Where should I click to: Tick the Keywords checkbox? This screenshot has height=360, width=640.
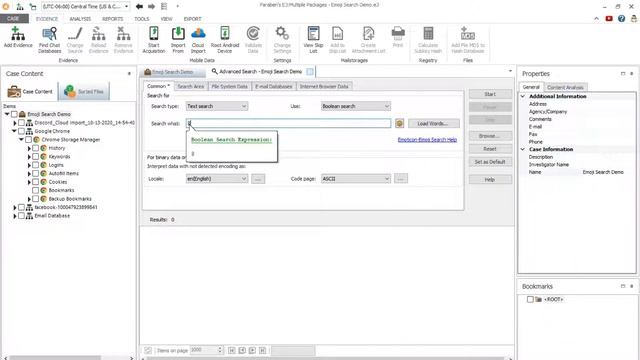pyautogui.click(x=36, y=156)
